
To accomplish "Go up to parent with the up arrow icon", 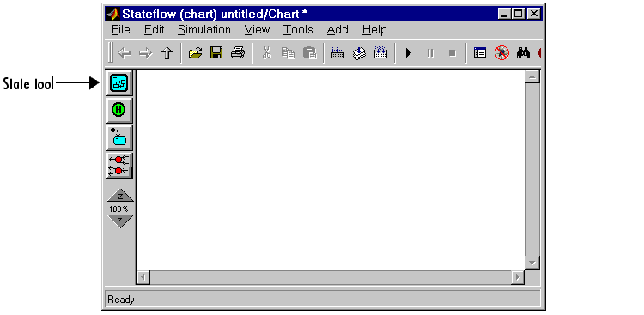I will (167, 53).
